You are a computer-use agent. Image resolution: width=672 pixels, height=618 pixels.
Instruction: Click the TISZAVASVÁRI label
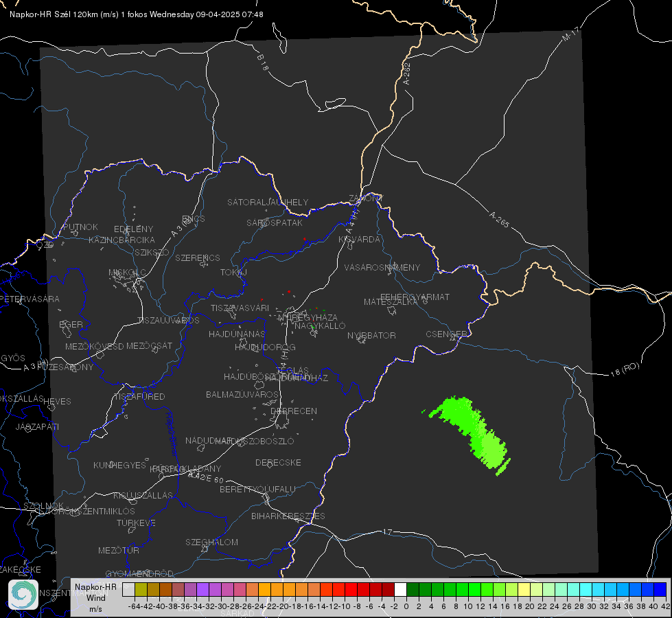point(240,308)
